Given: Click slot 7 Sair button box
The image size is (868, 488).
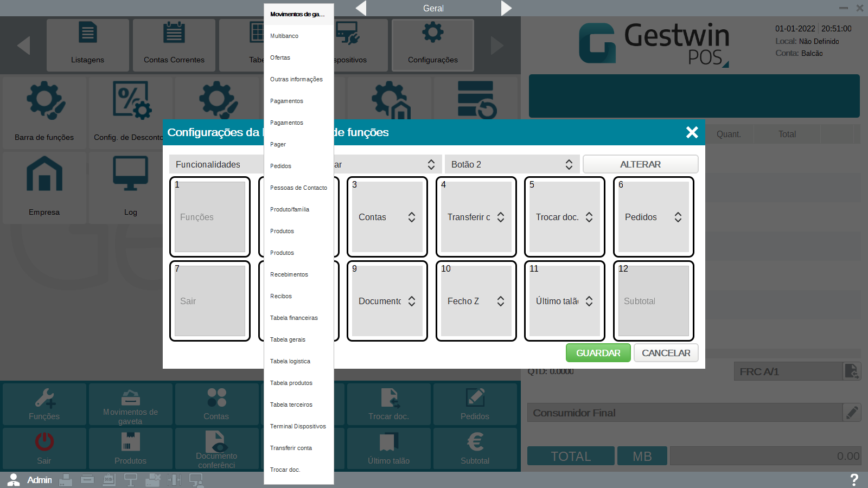Looking at the screenshot, I should [x=210, y=301].
